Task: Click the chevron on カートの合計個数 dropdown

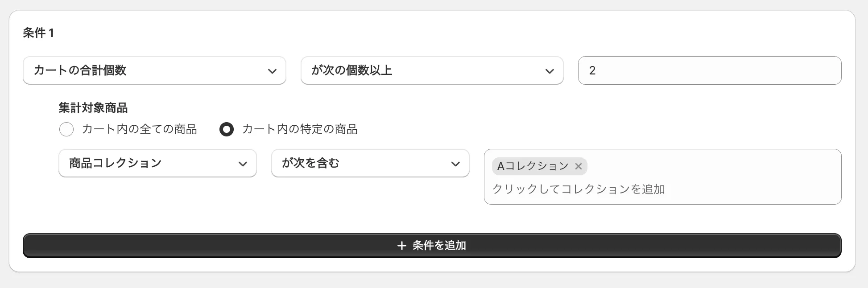Action: (273, 70)
